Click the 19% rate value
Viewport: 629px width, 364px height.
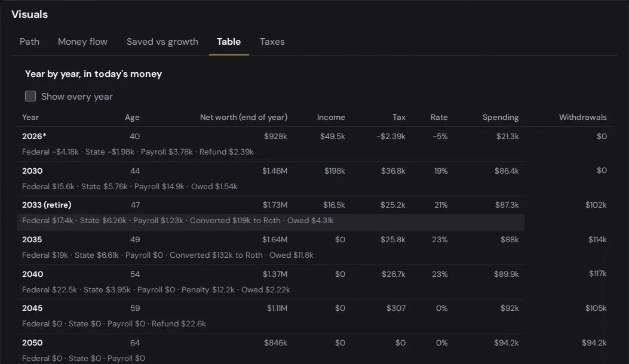[x=441, y=171]
